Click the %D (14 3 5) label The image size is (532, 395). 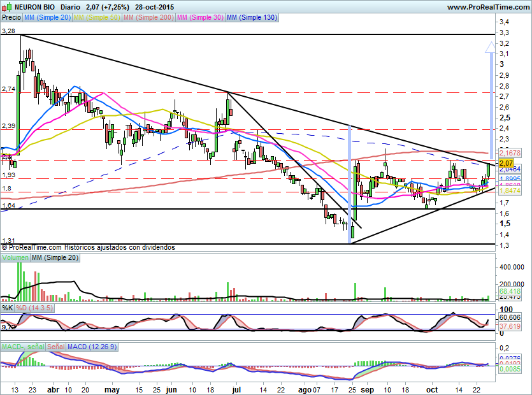point(34,308)
